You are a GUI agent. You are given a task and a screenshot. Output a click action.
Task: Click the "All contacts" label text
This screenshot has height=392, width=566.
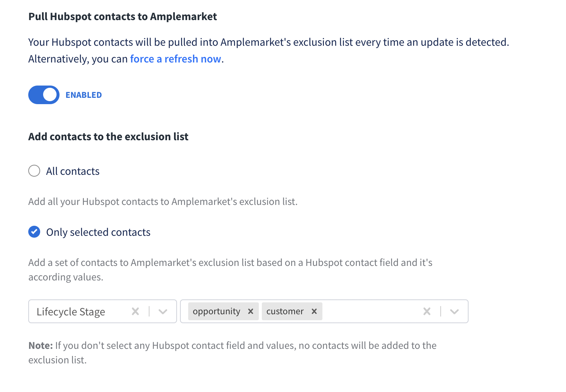(x=73, y=171)
